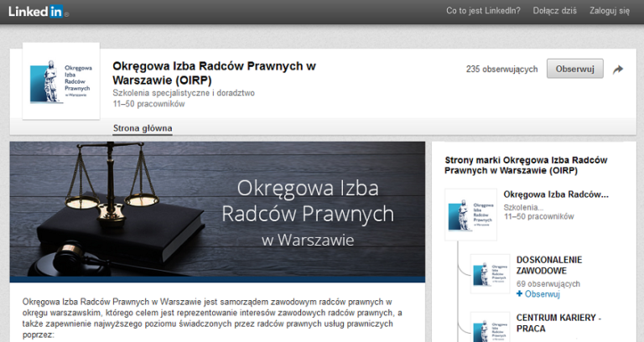Follow DOSKONALENIE ZAWODOWE via '+ Obserwuj'

538,294
